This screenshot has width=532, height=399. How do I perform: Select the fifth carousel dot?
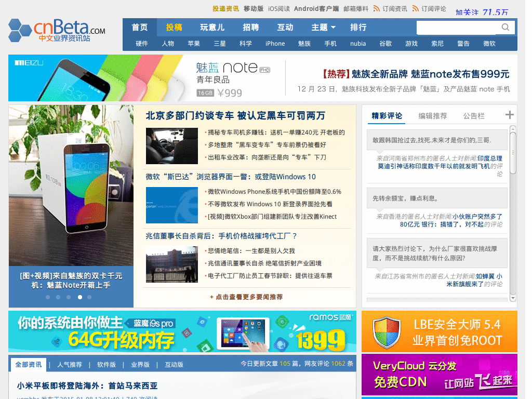(x=89, y=297)
